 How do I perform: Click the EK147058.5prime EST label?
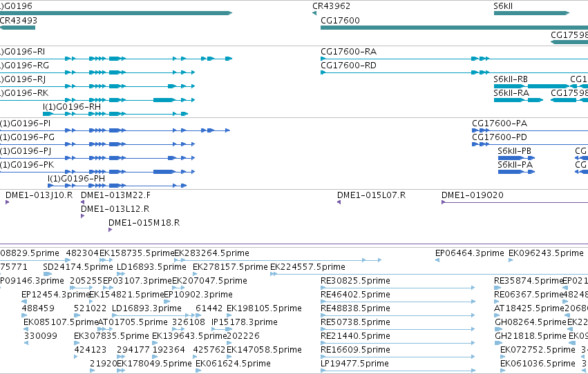264,351
